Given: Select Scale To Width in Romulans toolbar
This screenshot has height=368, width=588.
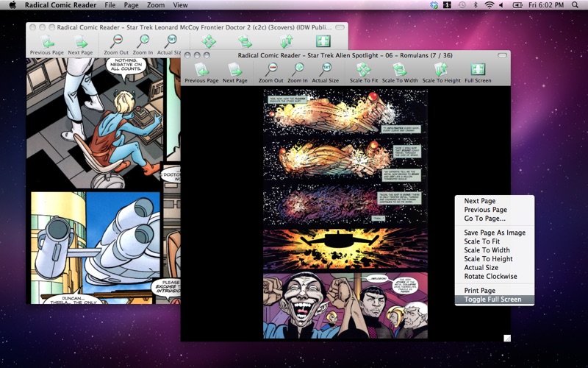Looking at the screenshot, I should pos(400,73).
